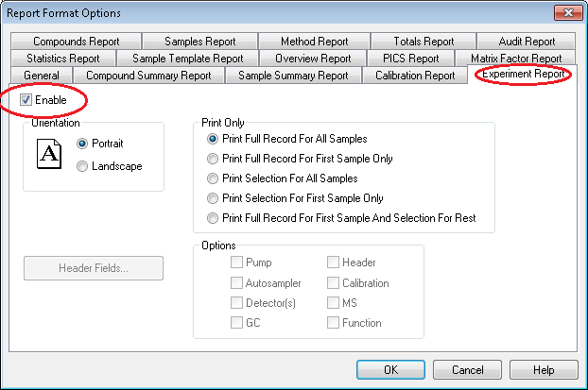This screenshot has width=588, height=390.
Task: Select Print Selection For All Samples
Action: [213, 178]
